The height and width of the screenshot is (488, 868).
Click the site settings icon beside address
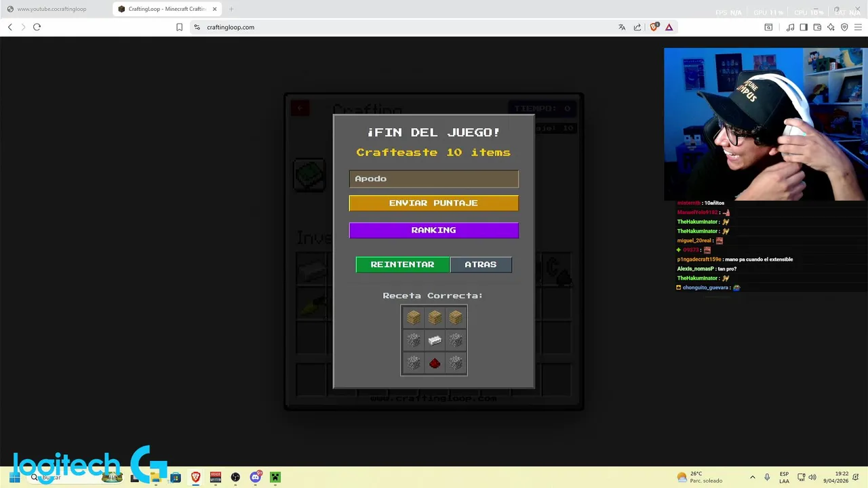point(197,27)
